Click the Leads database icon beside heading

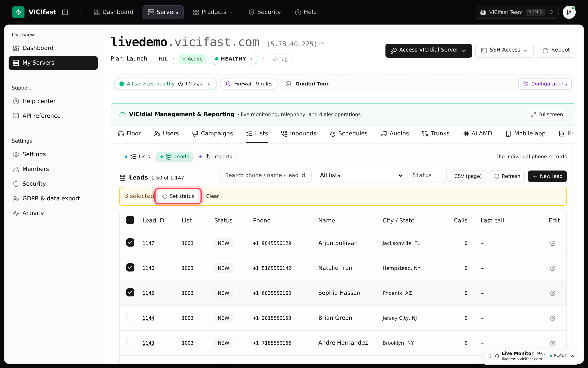(x=122, y=178)
